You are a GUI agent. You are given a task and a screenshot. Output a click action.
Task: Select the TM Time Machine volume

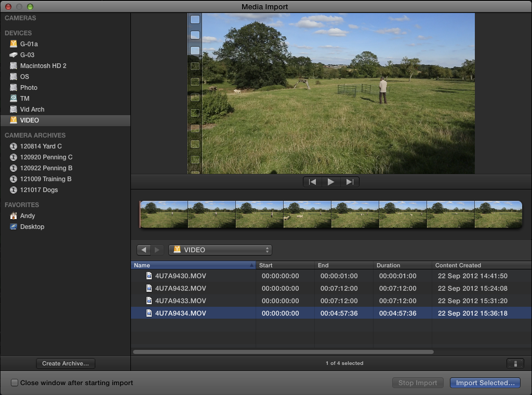click(24, 99)
